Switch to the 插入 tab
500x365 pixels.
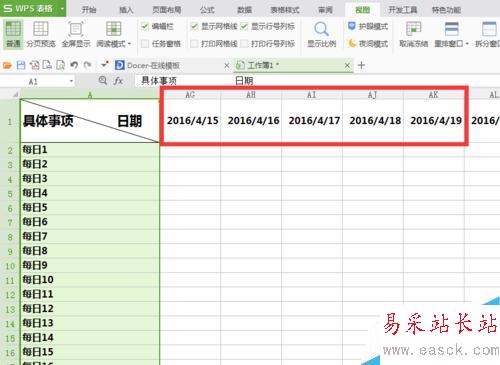[x=126, y=10]
